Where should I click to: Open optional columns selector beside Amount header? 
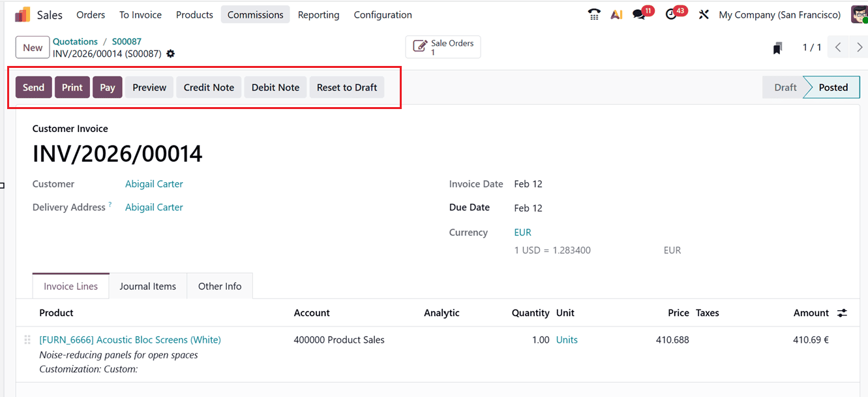tap(841, 313)
